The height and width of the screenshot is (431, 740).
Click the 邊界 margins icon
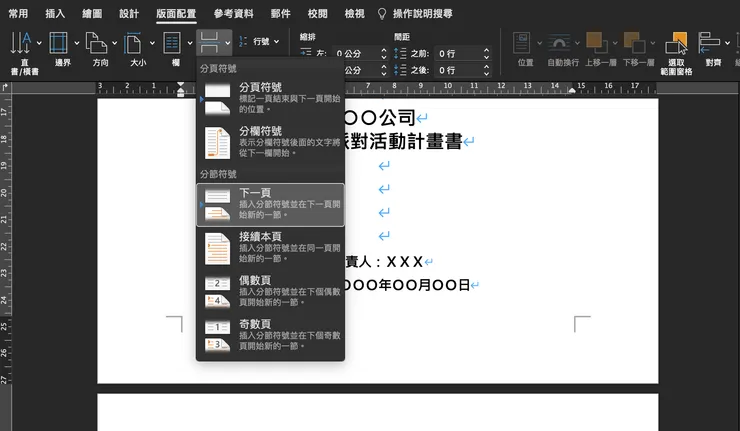[x=59, y=43]
